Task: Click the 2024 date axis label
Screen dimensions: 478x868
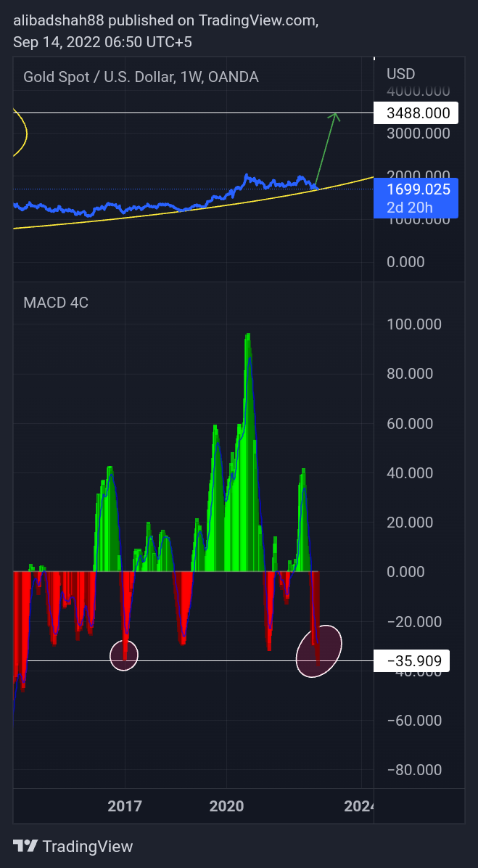Action: [358, 806]
